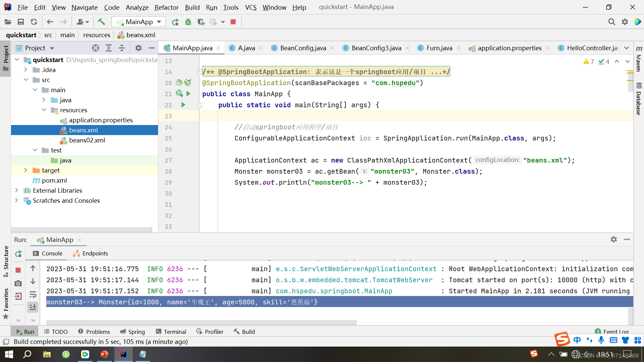Screen dimensions: 644x362
Task: Open IDE Settings with the gear icon
Action: [625, 21]
